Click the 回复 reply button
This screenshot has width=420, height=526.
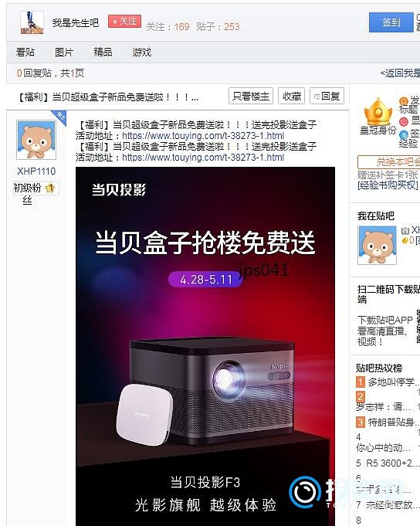327,97
